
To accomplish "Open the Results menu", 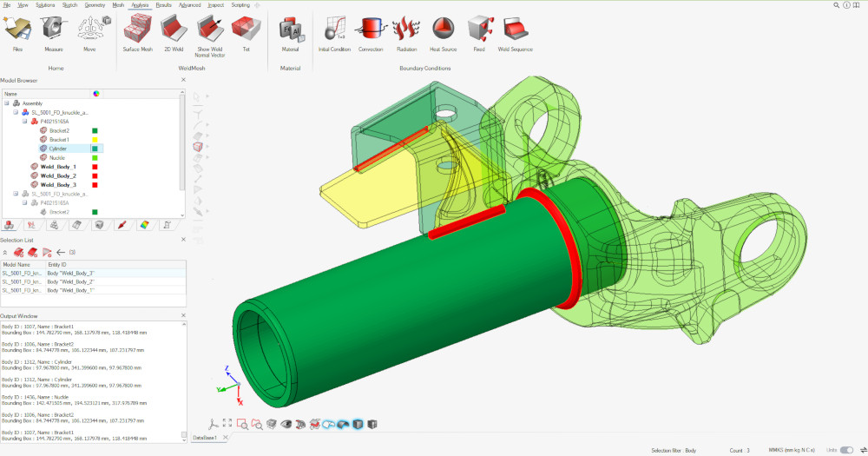I will (163, 4).
